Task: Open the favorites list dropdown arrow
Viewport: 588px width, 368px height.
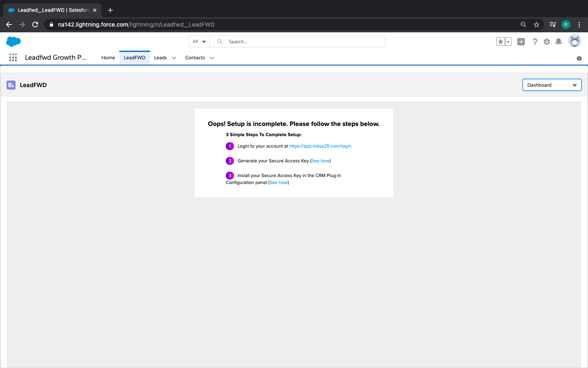Action: pyautogui.click(x=508, y=42)
